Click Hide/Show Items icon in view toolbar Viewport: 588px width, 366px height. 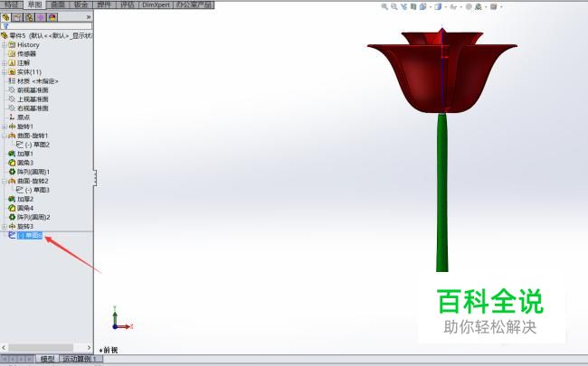click(x=453, y=6)
